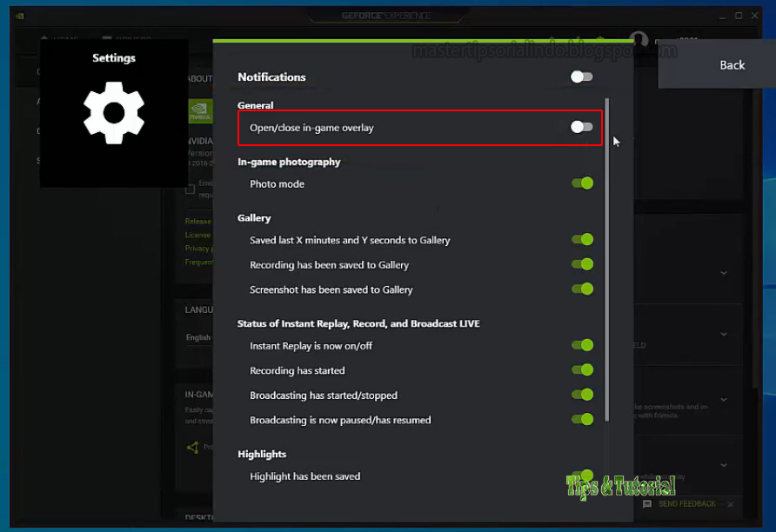Disable Recording has started notification
Viewport: 776px width, 532px height.
tap(583, 369)
